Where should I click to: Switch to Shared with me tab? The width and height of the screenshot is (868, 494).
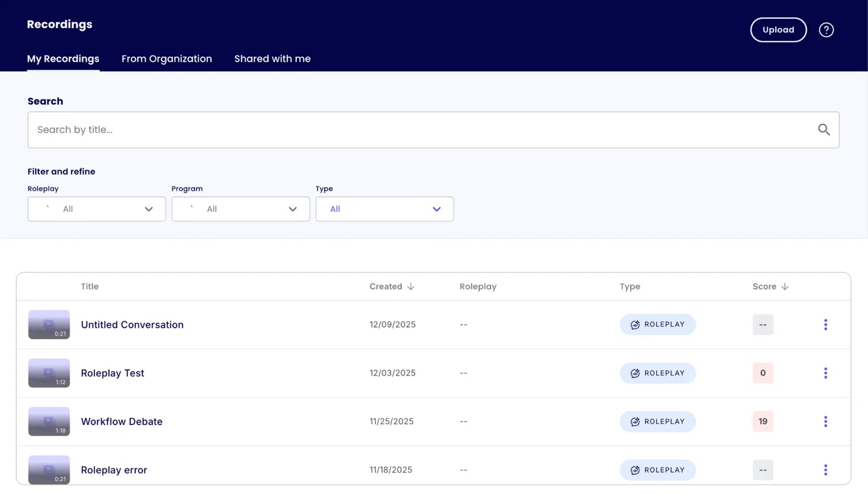click(x=272, y=59)
